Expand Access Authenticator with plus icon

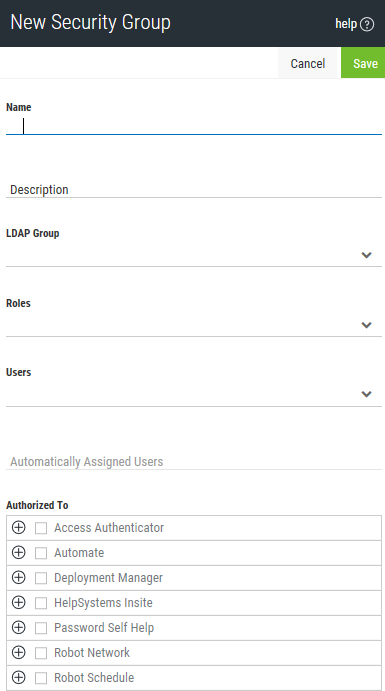coord(19,527)
